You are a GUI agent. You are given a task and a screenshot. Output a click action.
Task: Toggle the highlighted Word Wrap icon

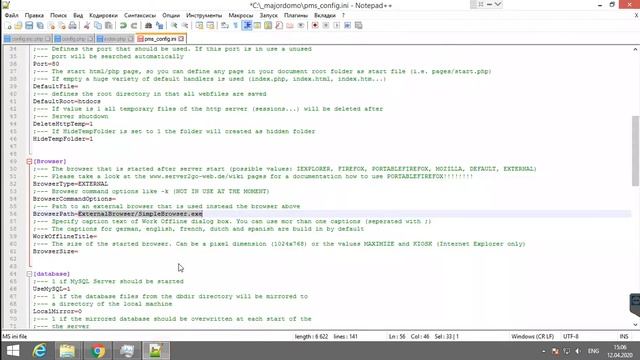(247, 26)
